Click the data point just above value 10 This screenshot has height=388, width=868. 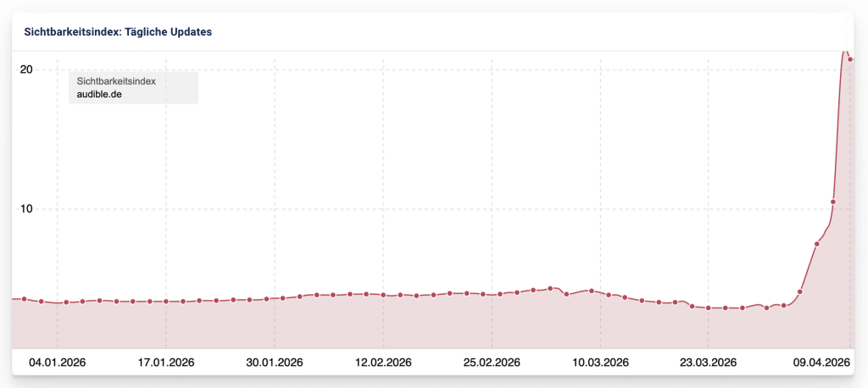tap(833, 202)
